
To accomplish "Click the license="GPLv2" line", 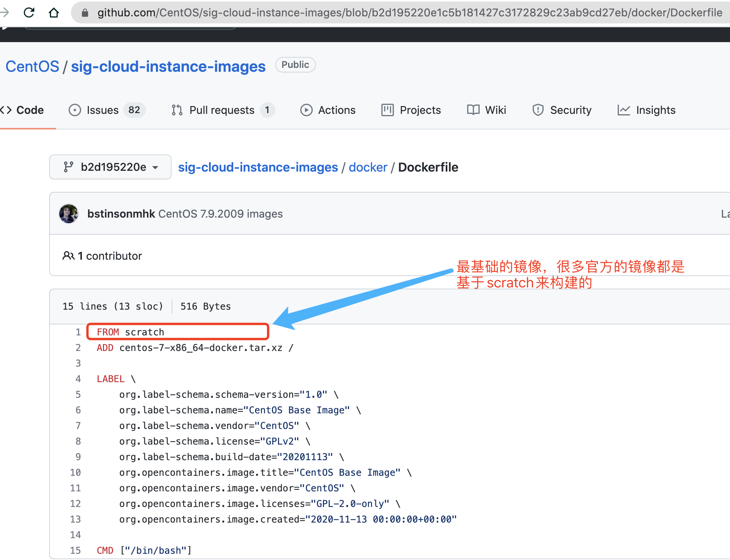I will [215, 441].
